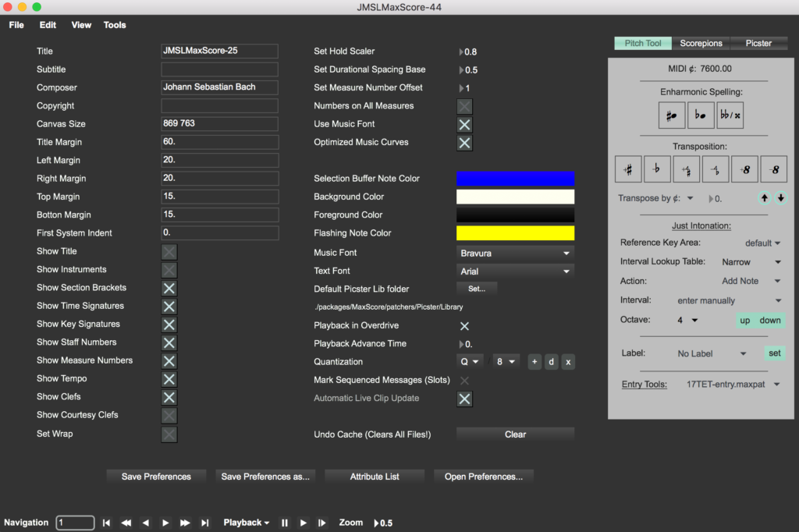The width and height of the screenshot is (799, 532).
Task: Click the transpose up arrow button
Action: tap(765, 198)
